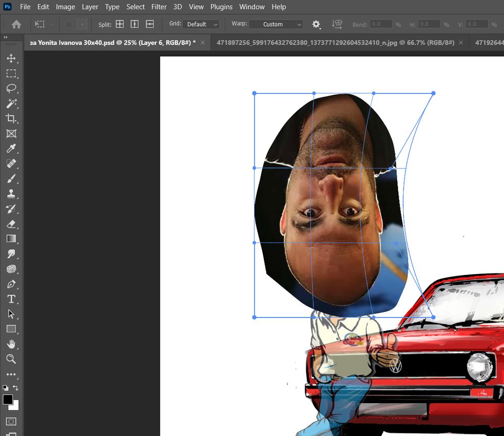Screen dimensions: 504x436
Task: Select the Eraser tool
Action: [x=11, y=224]
